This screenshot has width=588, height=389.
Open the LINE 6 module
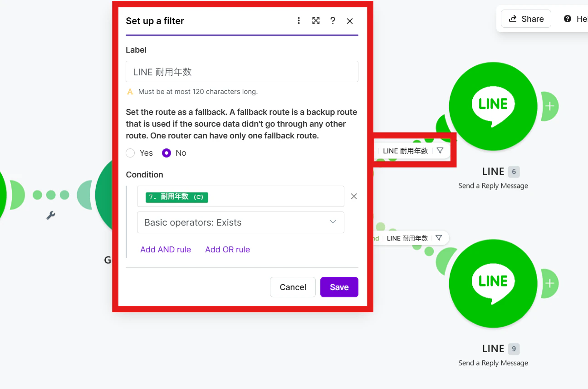[x=493, y=106]
